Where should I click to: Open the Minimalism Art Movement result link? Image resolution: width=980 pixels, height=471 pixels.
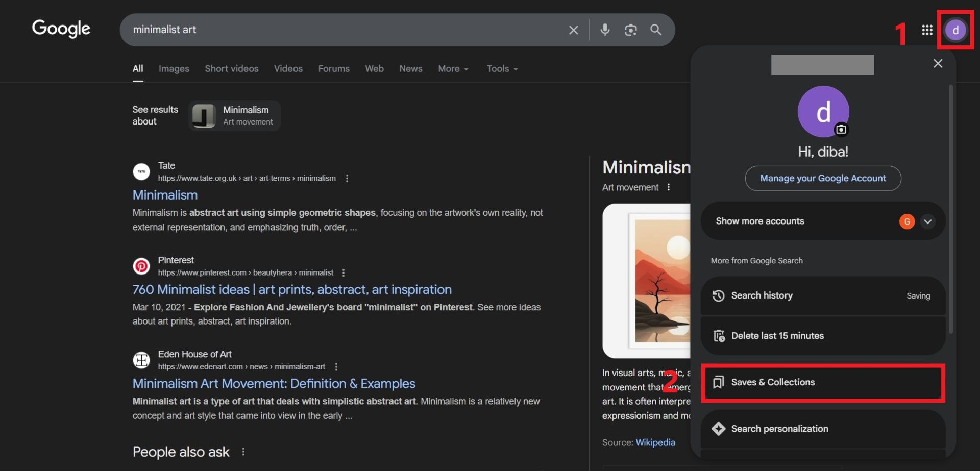pyautogui.click(x=274, y=383)
